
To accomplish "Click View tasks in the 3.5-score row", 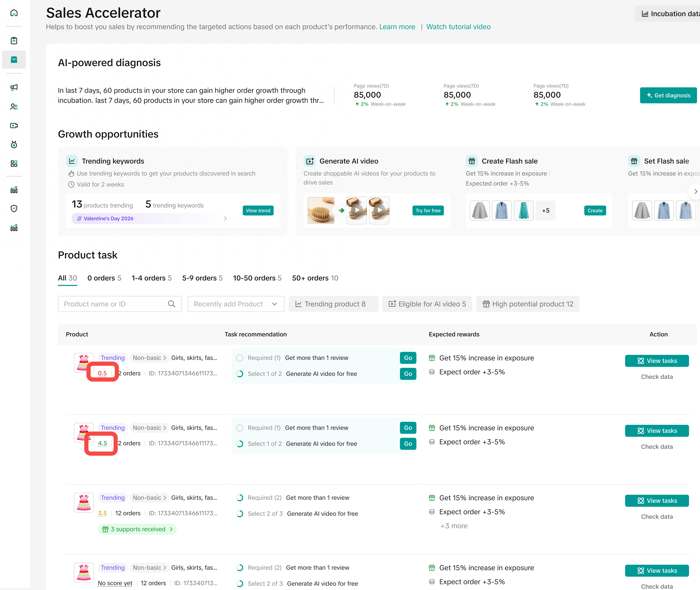I will [657, 501].
